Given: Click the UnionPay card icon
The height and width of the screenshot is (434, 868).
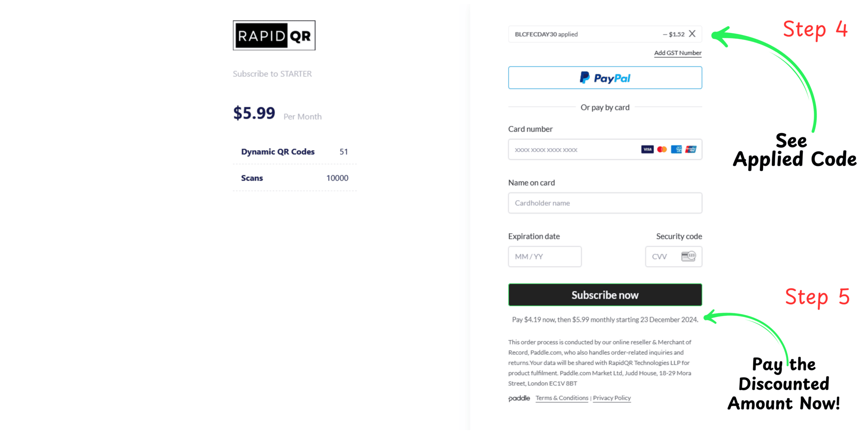Looking at the screenshot, I should [x=691, y=150].
